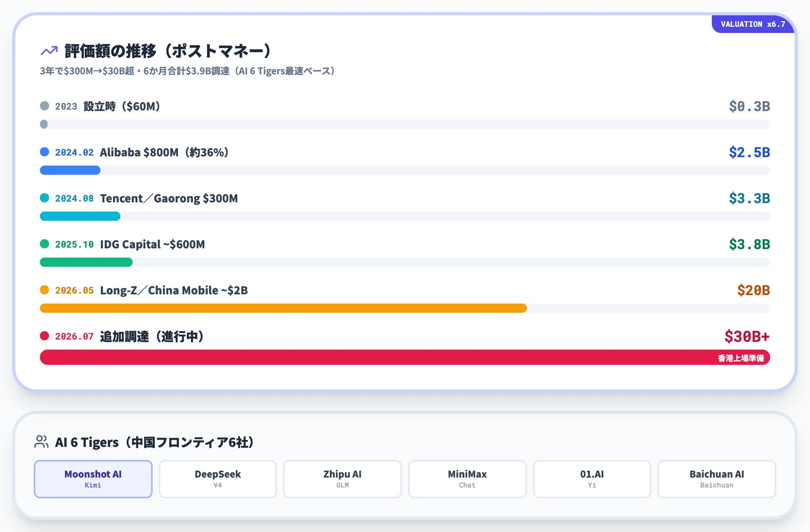The image size is (810, 532).
Task: Click the 2024.02 date label
Action: (74, 153)
